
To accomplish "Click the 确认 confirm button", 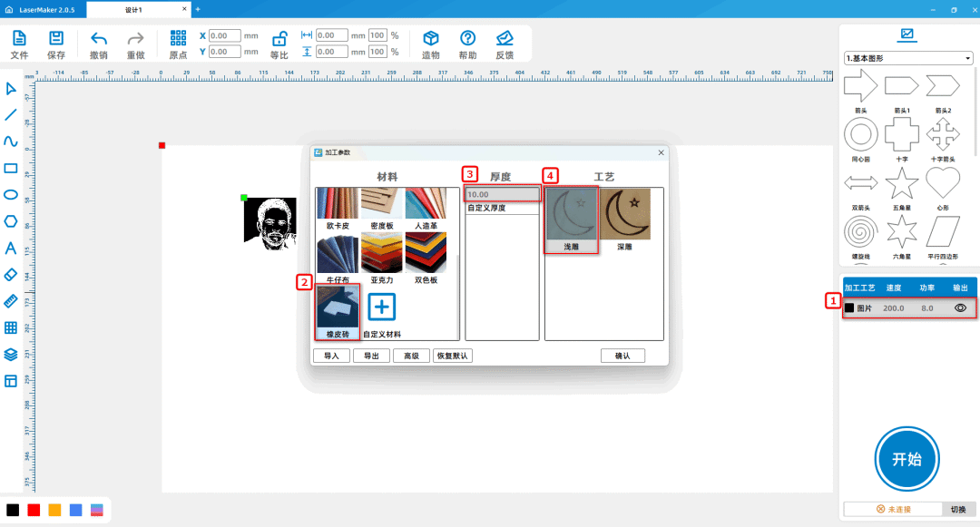I will pos(622,356).
